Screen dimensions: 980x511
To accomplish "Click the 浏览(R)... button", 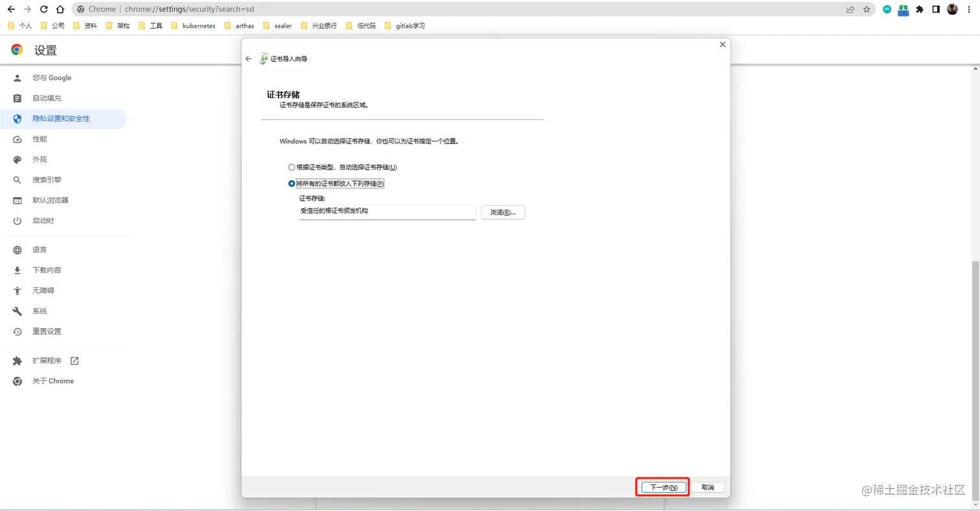I will 503,212.
